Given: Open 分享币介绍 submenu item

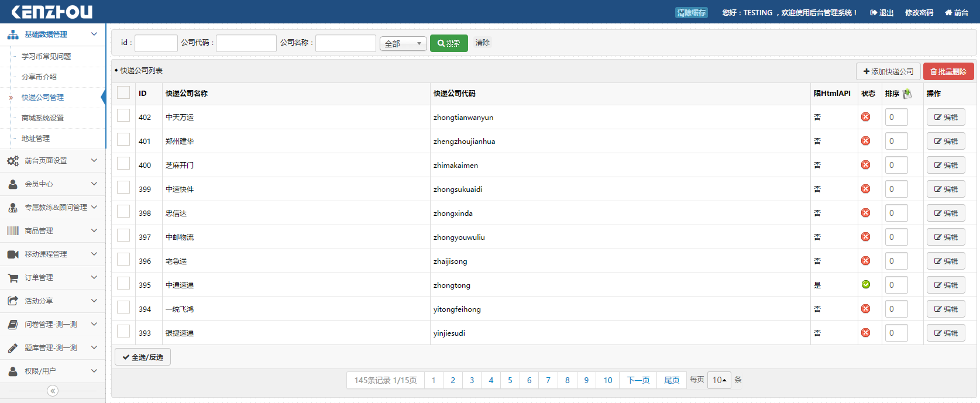Looking at the screenshot, I should 39,77.
